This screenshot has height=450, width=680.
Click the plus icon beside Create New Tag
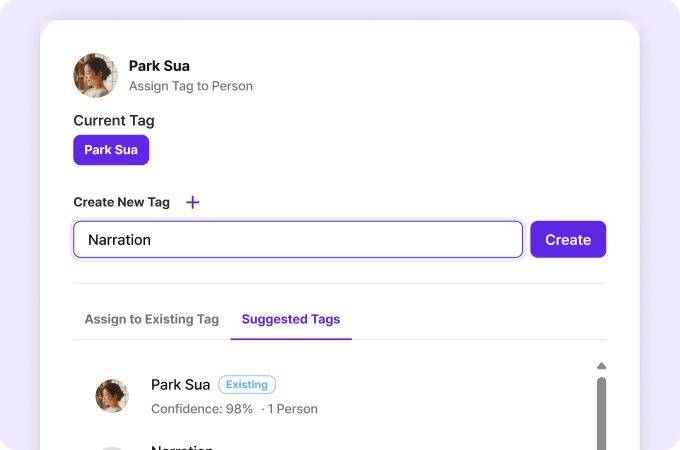click(x=193, y=202)
